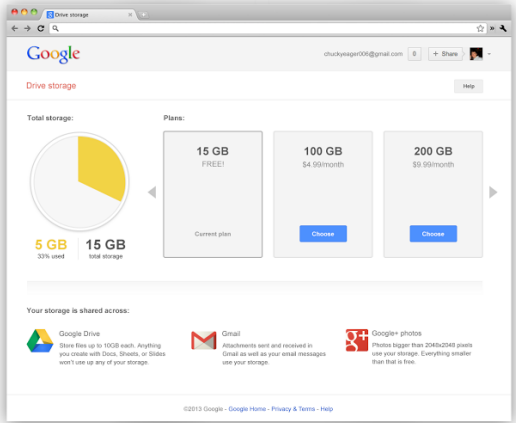Image resolution: width=516 pixels, height=423 pixels.
Task: Open the notifications counter showing 0
Action: [414, 54]
